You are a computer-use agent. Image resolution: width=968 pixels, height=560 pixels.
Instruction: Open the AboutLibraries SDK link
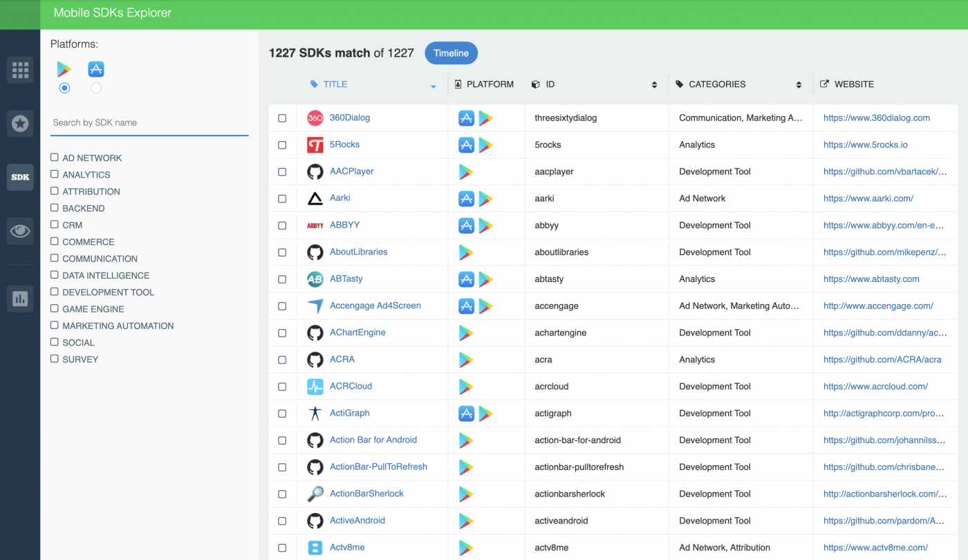pyautogui.click(x=358, y=252)
